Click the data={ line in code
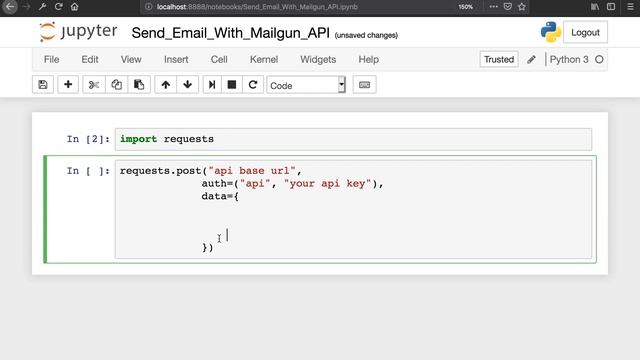Image resolution: width=640 pixels, height=360 pixels. (x=220, y=196)
